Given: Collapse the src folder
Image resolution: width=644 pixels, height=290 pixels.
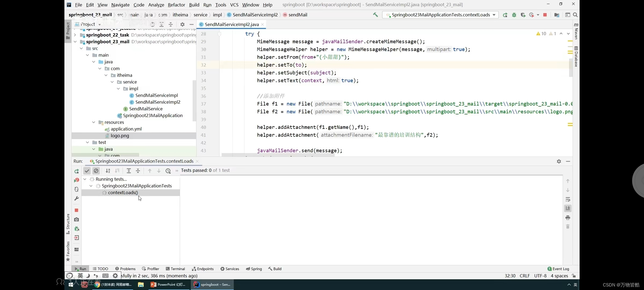Looking at the screenshot, I should tap(81, 48).
